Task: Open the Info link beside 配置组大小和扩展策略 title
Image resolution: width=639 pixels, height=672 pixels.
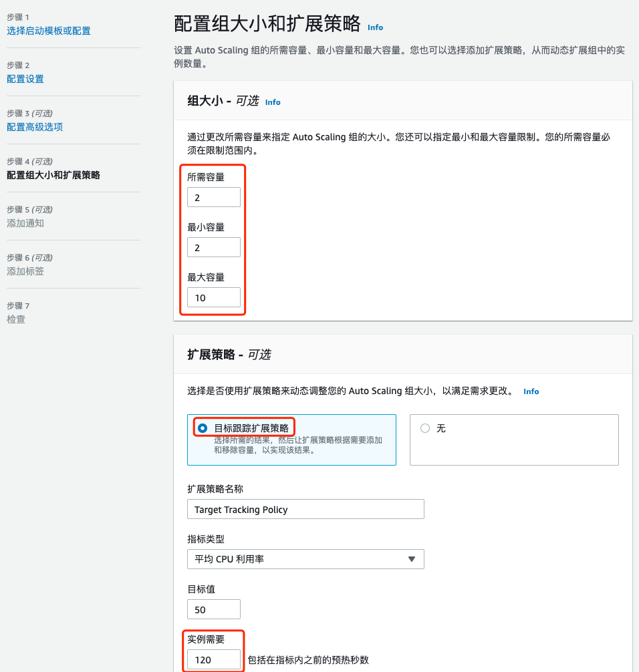Action: pos(375,27)
